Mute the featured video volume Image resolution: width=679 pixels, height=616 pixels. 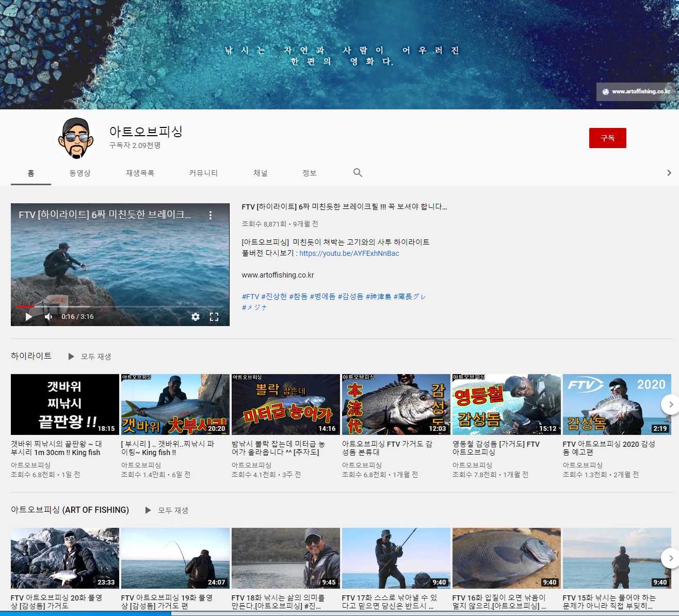[48, 317]
